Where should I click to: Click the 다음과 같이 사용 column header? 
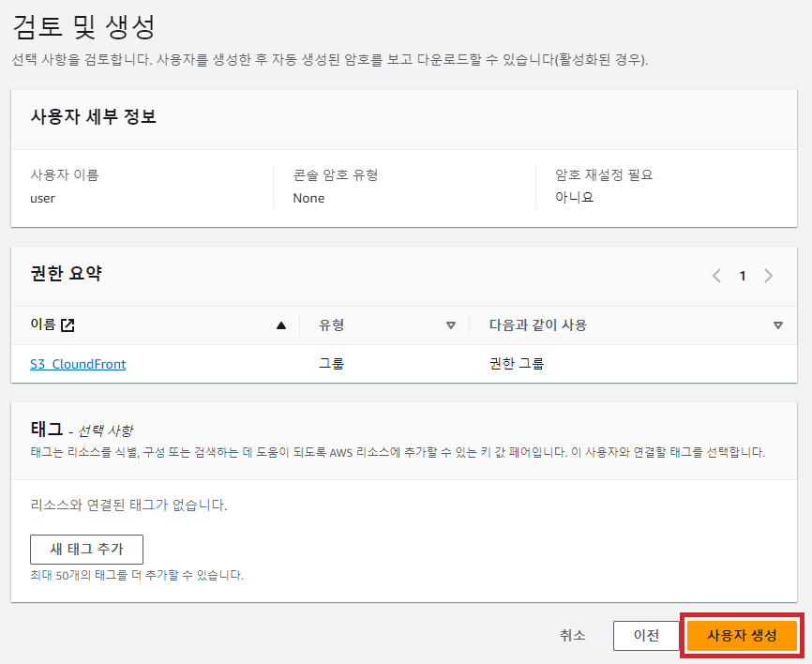pyautogui.click(x=537, y=324)
